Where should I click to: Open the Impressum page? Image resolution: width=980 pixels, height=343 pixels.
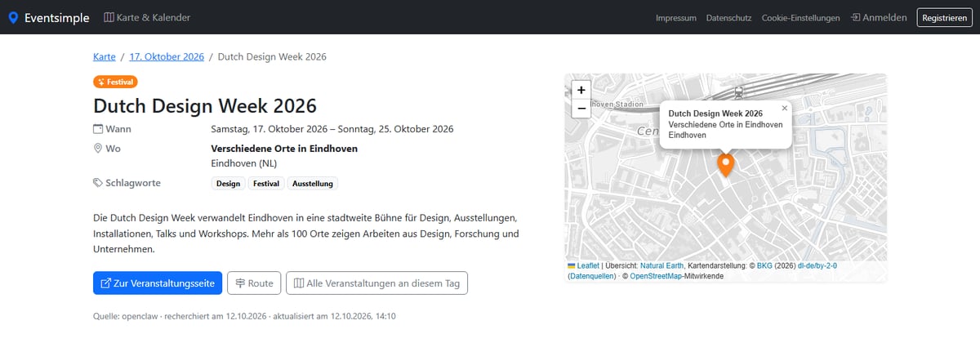pyautogui.click(x=675, y=18)
